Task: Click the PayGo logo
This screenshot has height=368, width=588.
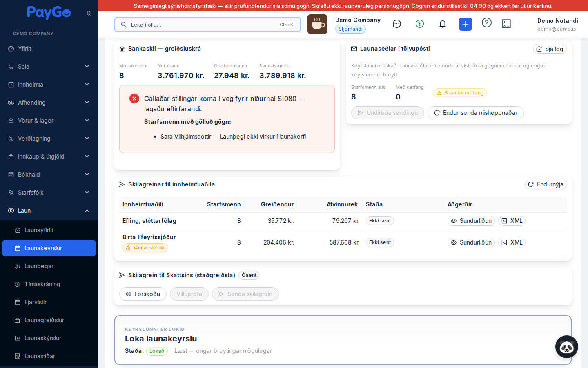Action: [49, 13]
